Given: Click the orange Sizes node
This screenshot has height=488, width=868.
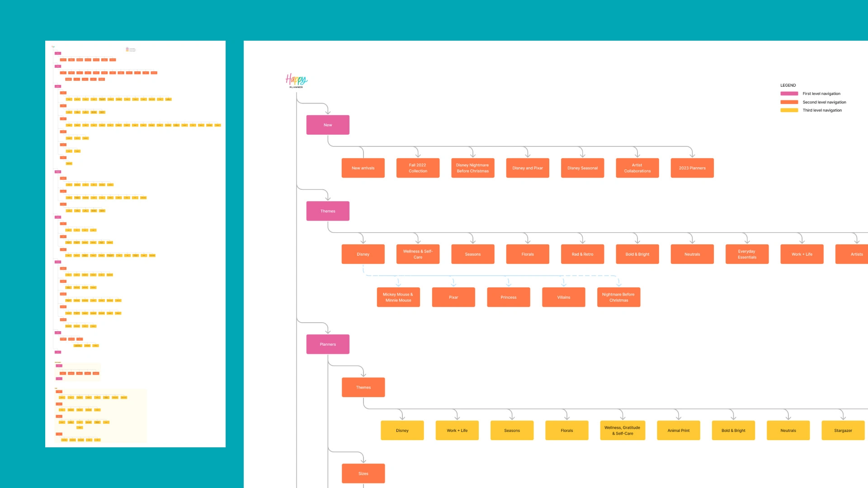Looking at the screenshot, I should click(363, 474).
